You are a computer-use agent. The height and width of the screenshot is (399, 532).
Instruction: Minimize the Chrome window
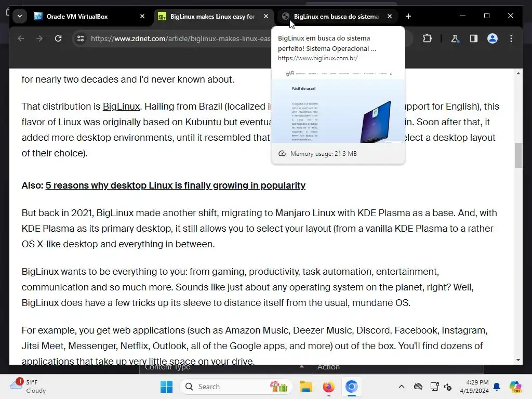[463, 16]
